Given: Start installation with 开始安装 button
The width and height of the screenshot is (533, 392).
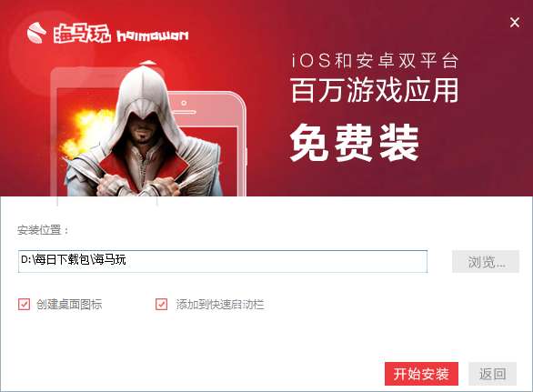Looking at the screenshot, I should click(x=421, y=374).
